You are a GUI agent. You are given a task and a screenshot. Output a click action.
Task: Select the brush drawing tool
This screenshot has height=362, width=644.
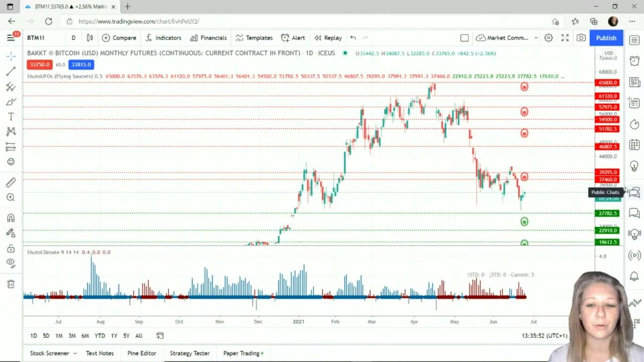click(11, 102)
